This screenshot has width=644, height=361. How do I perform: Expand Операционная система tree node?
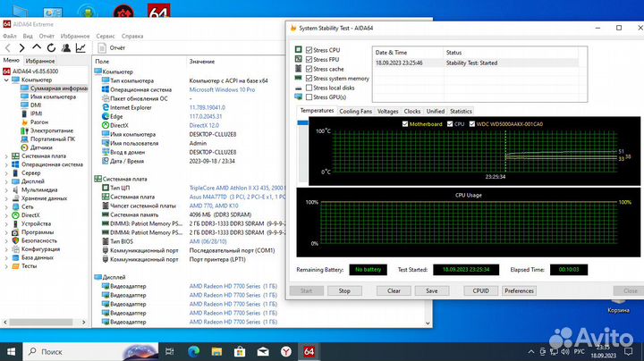point(6,164)
